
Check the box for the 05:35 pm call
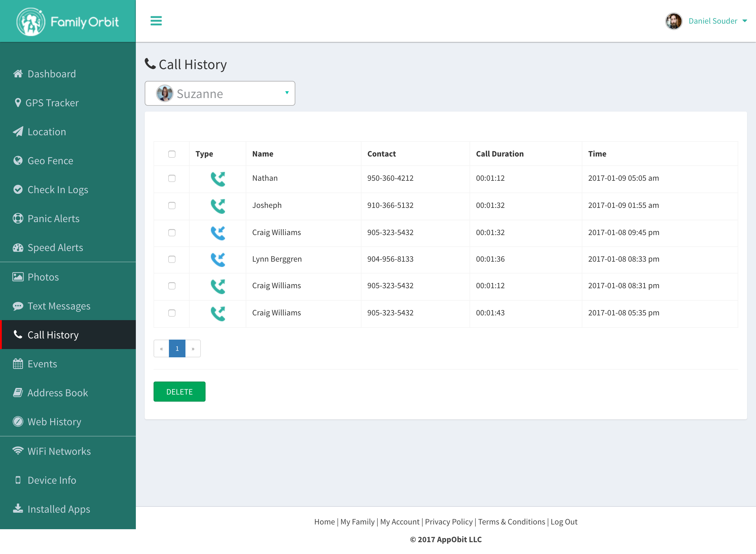[172, 312]
